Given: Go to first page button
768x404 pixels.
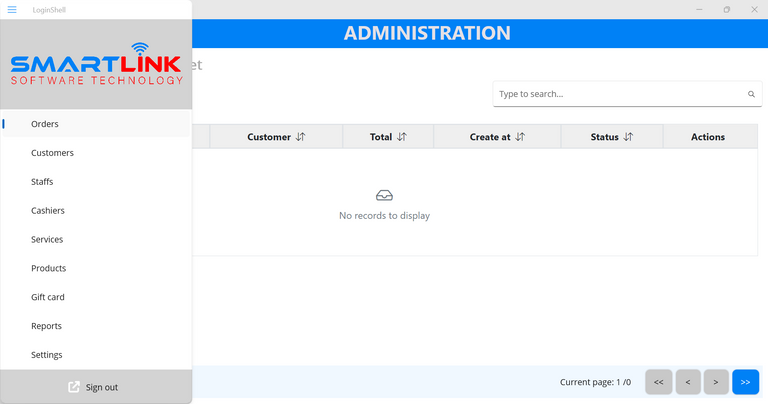Looking at the screenshot, I should pos(658,382).
